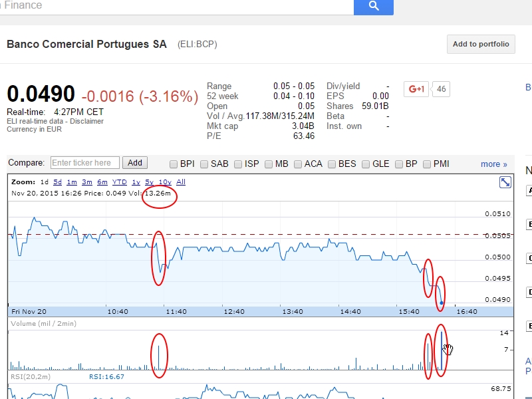This screenshot has height=399, width=532.
Task: Add stock to portfolio
Action: tap(481, 44)
